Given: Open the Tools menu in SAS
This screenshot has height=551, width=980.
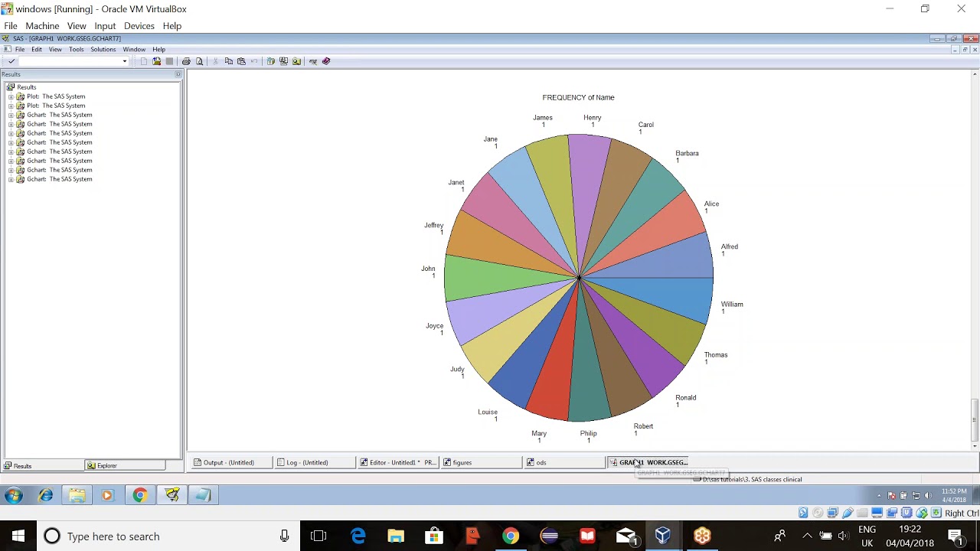Looking at the screenshot, I should pyautogui.click(x=77, y=49).
